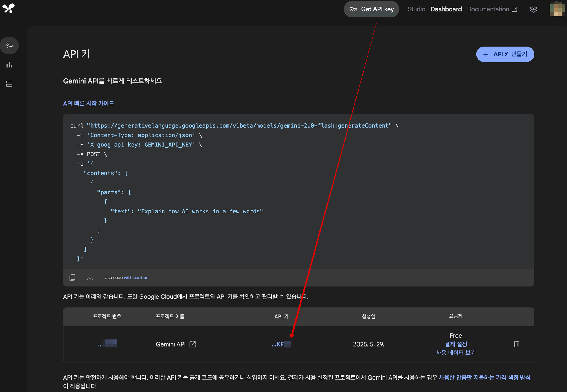Click the 'Explain how AI works' text line

point(187,211)
